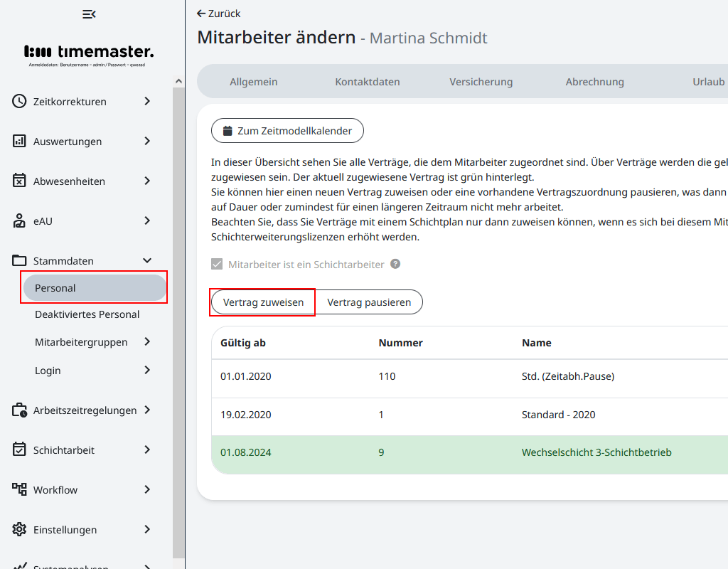Select the Auswertungen chart icon
This screenshot has height=569, width=728.
pos(17,141)
